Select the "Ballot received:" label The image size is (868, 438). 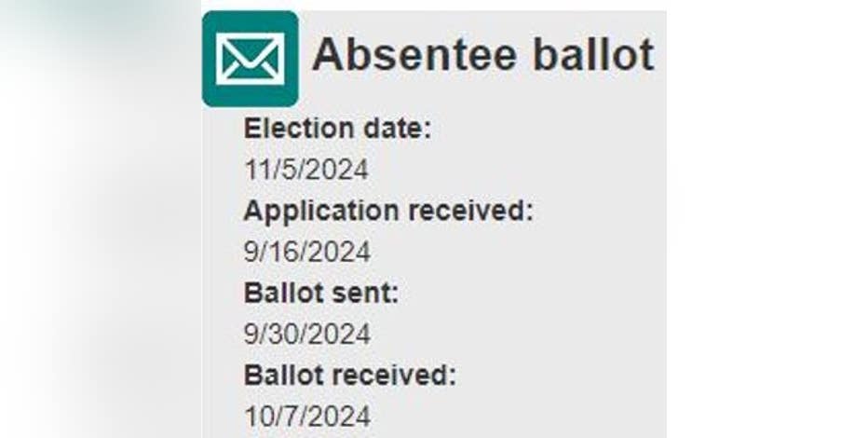350,375
